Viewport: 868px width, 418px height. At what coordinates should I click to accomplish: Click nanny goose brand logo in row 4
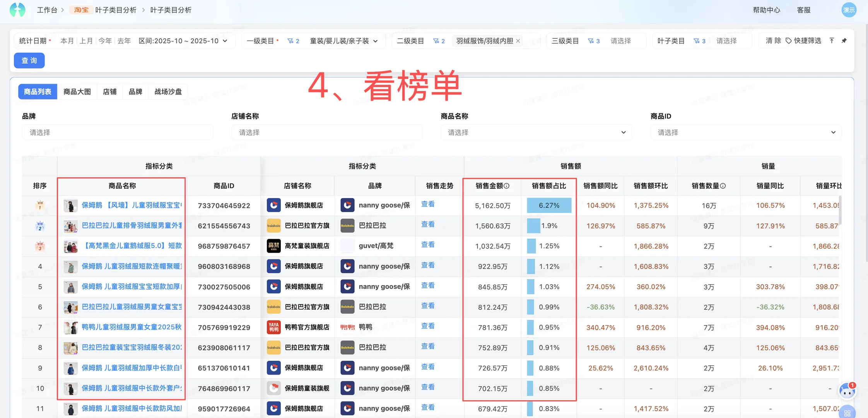pyautogui.click(x=347, y=266)
